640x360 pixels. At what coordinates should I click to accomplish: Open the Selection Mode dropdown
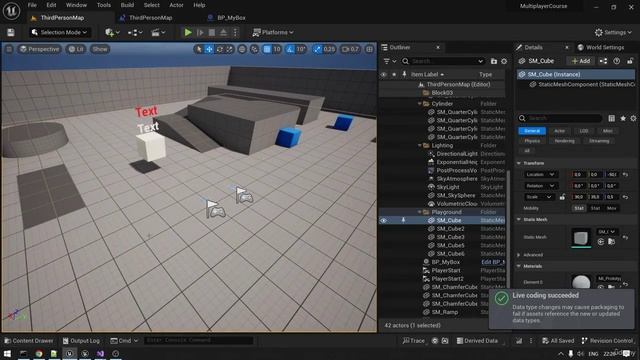60,32
